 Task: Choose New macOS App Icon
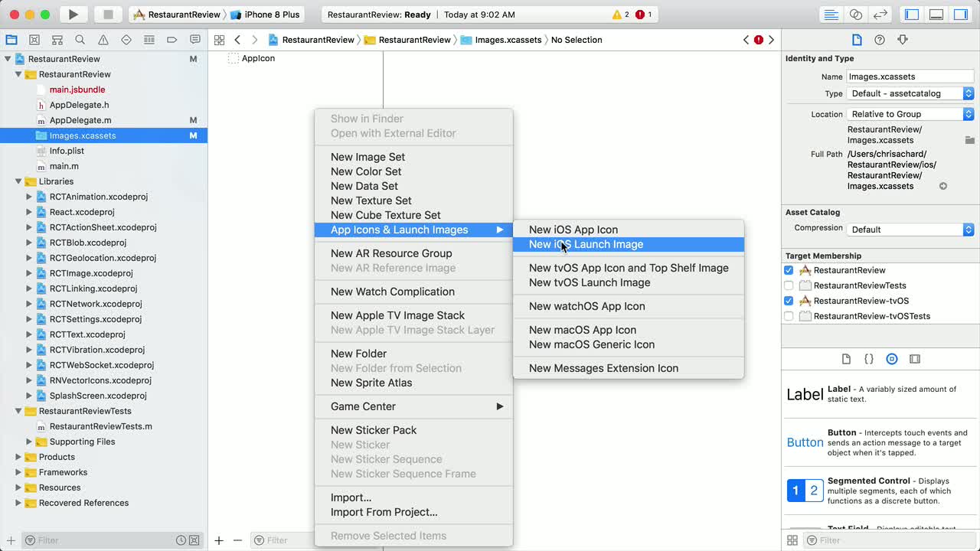click(x=628, y=330)
